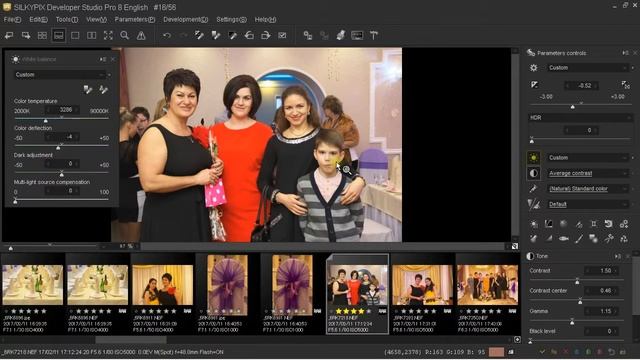Open the View menu
640x360 pixels.
[96, 20]
